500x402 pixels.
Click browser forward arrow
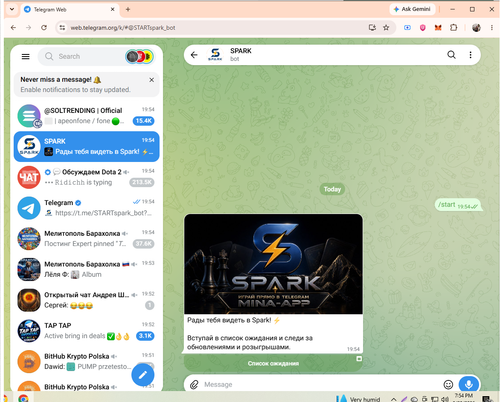[29, 28]
